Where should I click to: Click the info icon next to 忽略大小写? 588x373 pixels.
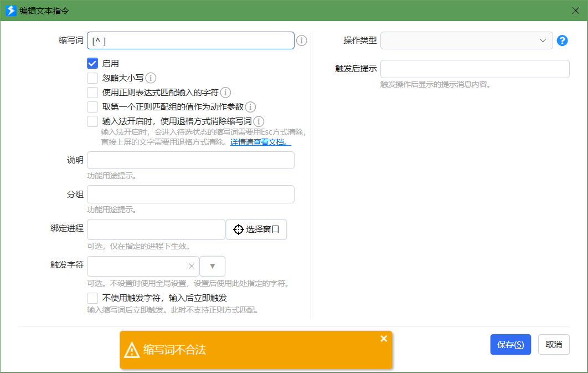151,78
